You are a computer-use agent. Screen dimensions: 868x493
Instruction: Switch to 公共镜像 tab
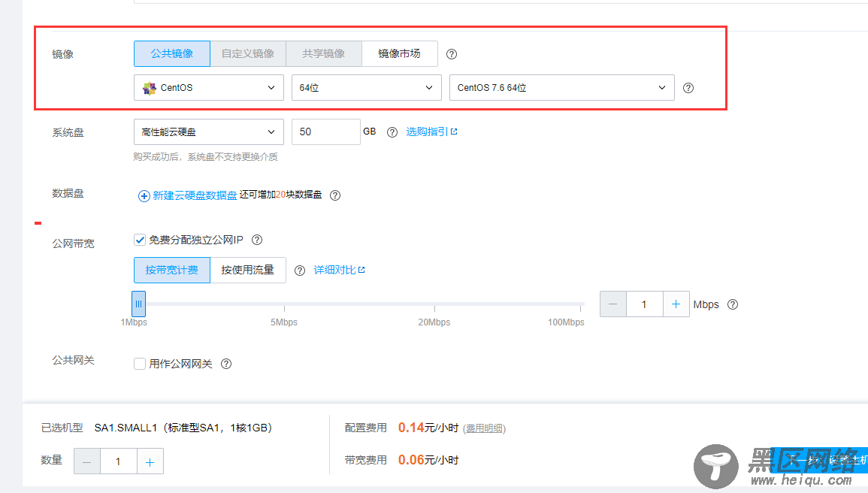(172, 53)
